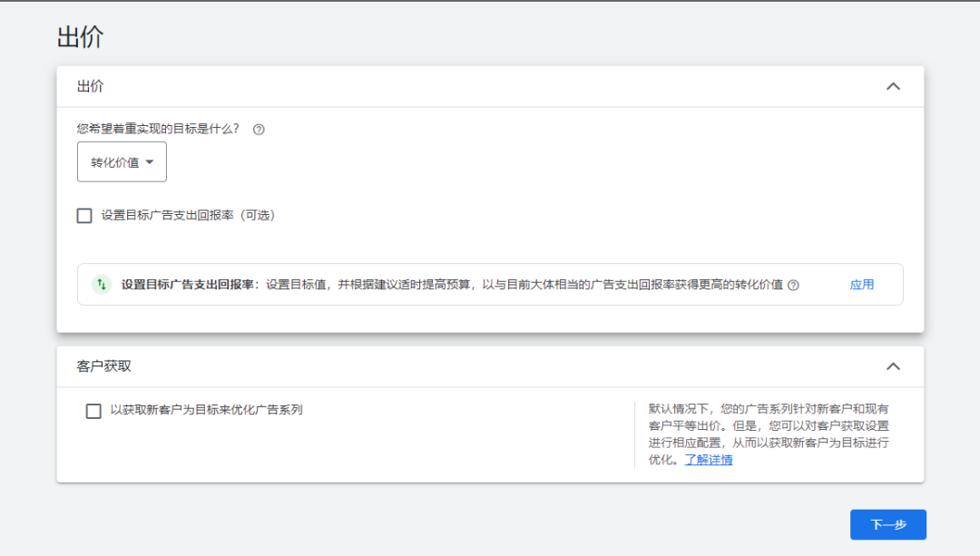The image size is (980, 556).
Task: Open help icon next to goal question
Action: click(x=259, y=130)
